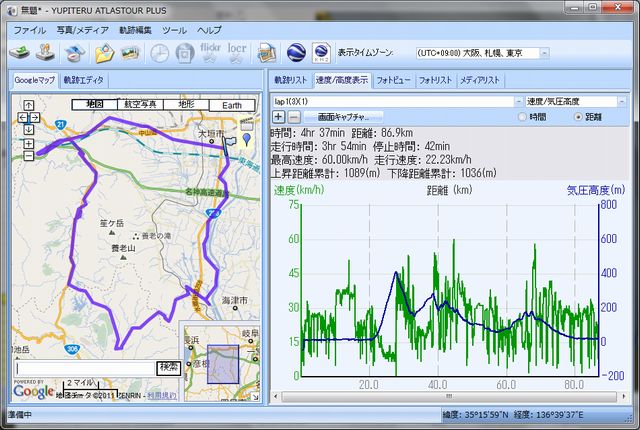Click the graph horizontal scrollbar thumb

449,396
